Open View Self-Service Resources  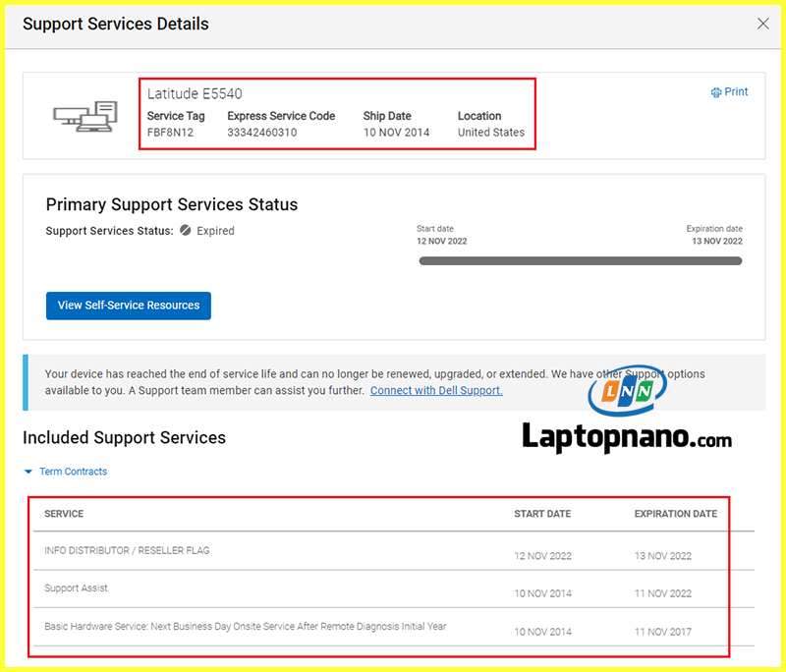click(129, 306)
